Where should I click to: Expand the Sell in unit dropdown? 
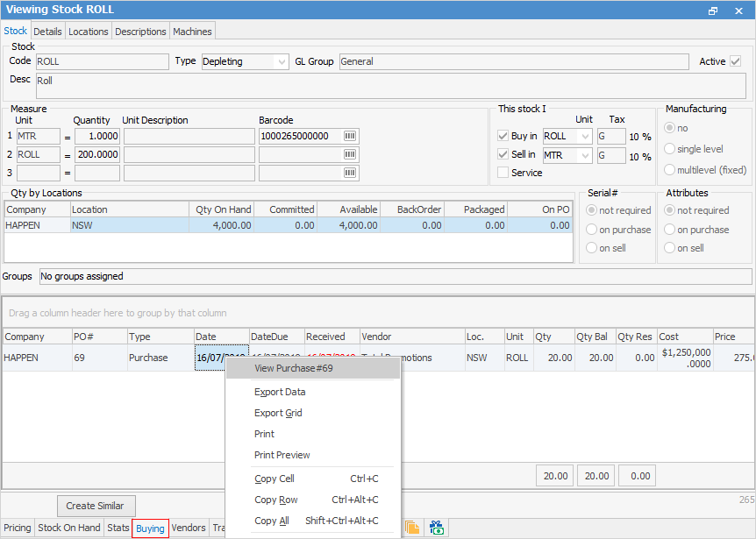pos(585,156)
